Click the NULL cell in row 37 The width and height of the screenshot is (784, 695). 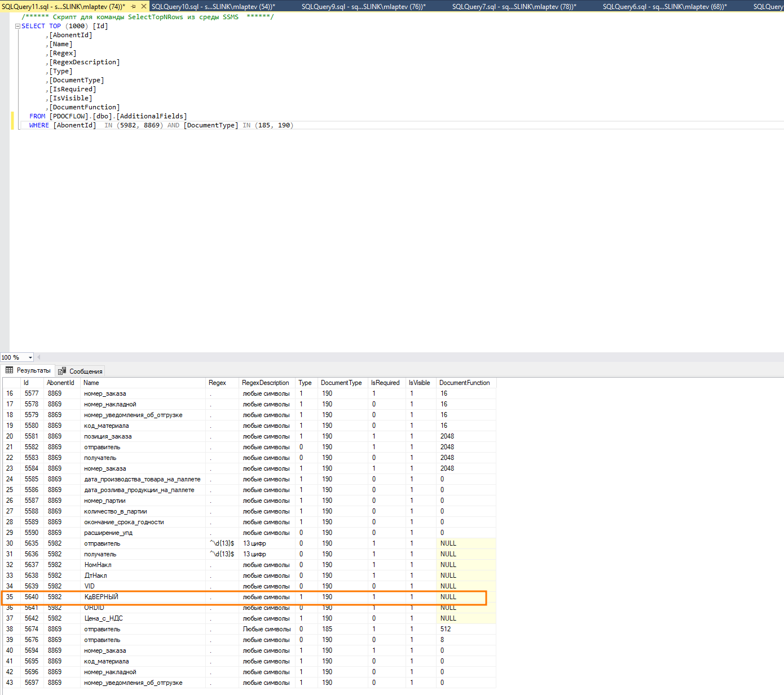click(x=466, y=618)
